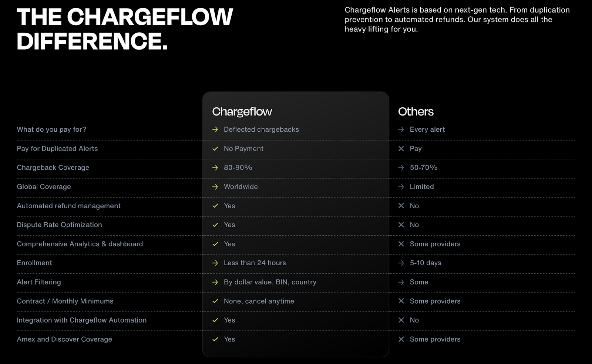This screenshot has height=364, width=592.
Task: Click the checkmark beside None, cancel anytime
Action: pyautogui.click(x=215, y=301)
